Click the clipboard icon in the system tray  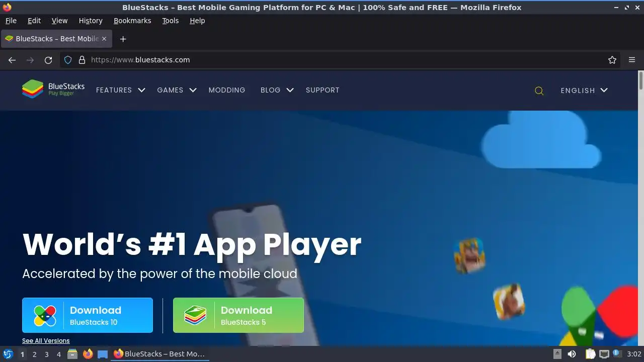click(591, 354)
